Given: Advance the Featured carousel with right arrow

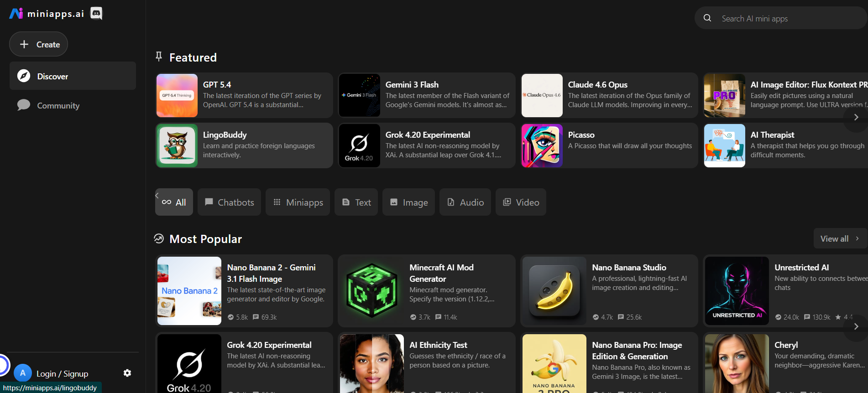Looking at the screenshot, I should coord(856,117).
